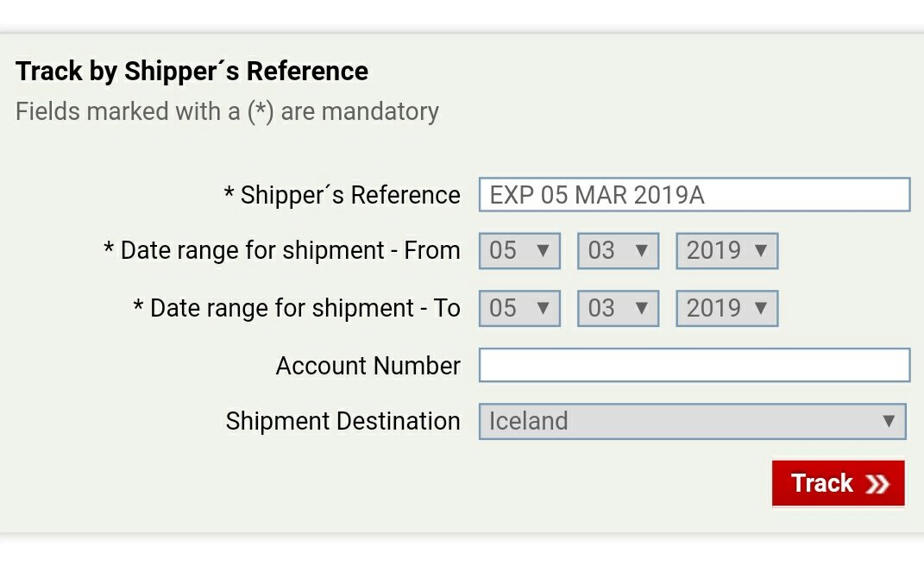Click the Track by Shipper's Reference heading
This screenshot has height=578, width=924.
pyautogui.click(x=192, y=72)
